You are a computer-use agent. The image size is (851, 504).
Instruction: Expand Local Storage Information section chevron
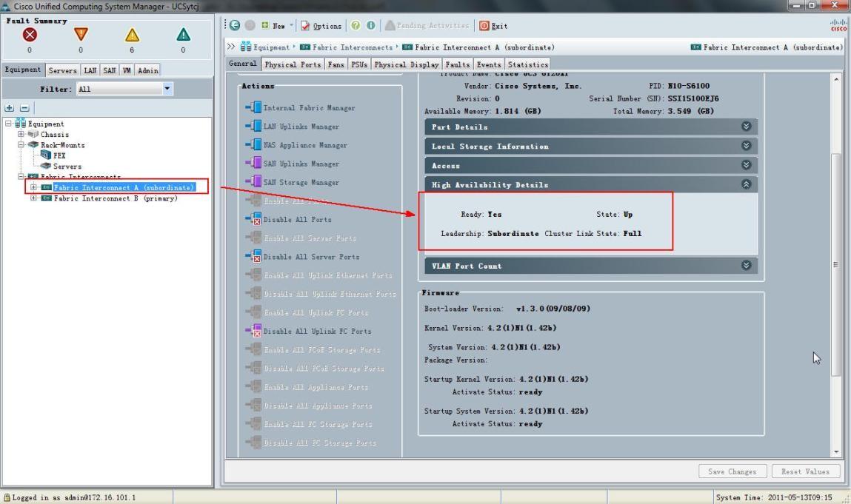point(747,145)
